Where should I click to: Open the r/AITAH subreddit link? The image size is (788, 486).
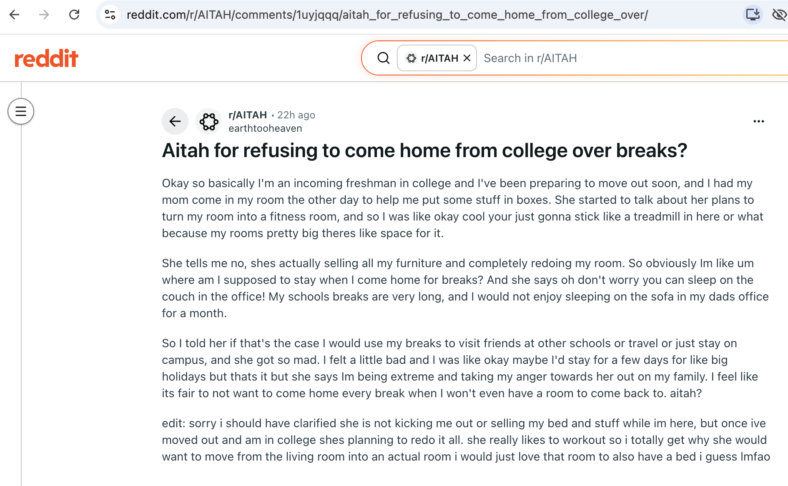248,115
